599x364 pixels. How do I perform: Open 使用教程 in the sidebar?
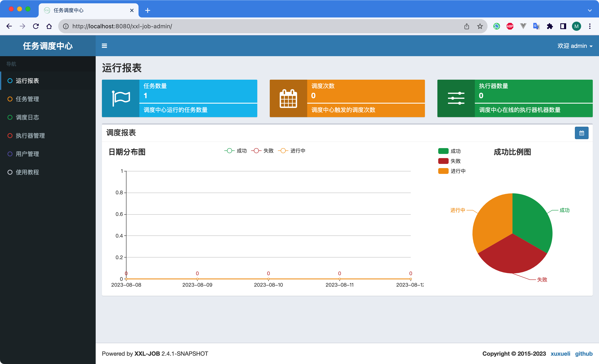pos(48,172)
